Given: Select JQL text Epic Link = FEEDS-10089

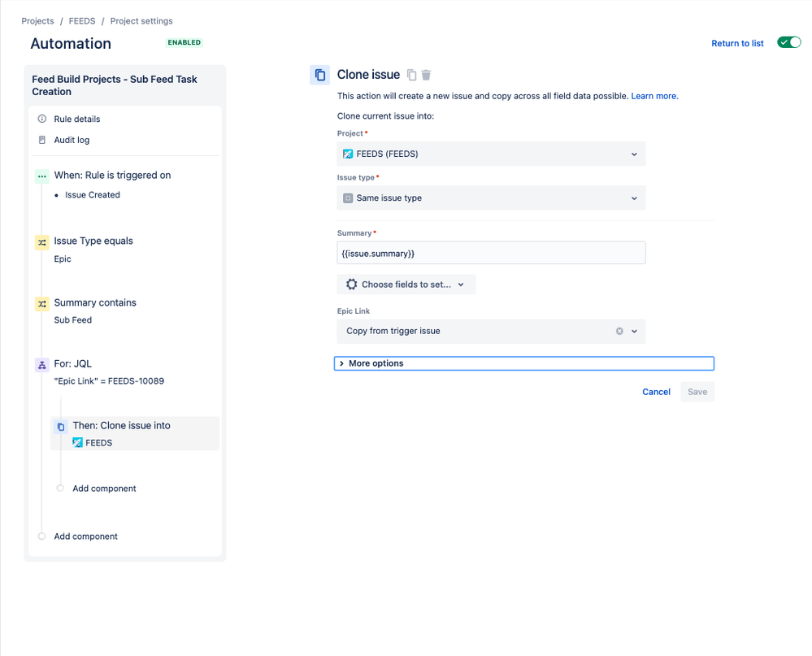Looking at the screenshot, I should [x=109, y=381].
